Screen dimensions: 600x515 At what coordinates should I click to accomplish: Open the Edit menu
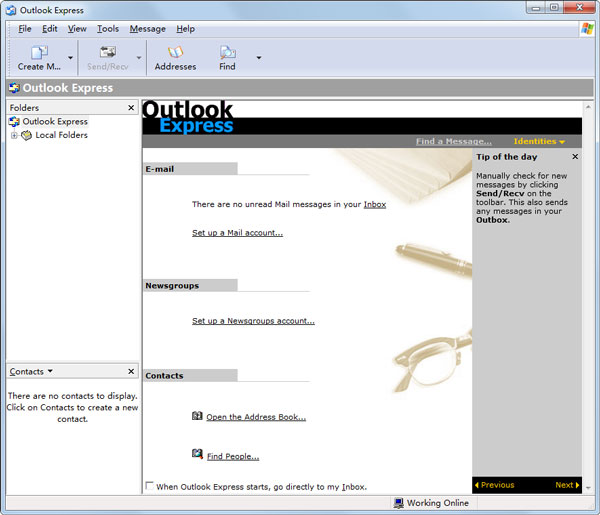point(50,29)
